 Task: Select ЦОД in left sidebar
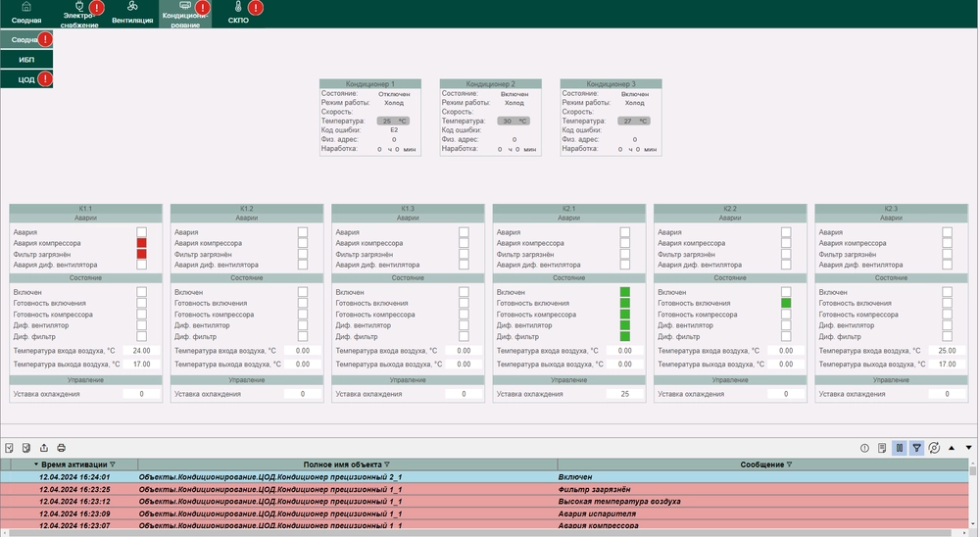tap(26, 79)
